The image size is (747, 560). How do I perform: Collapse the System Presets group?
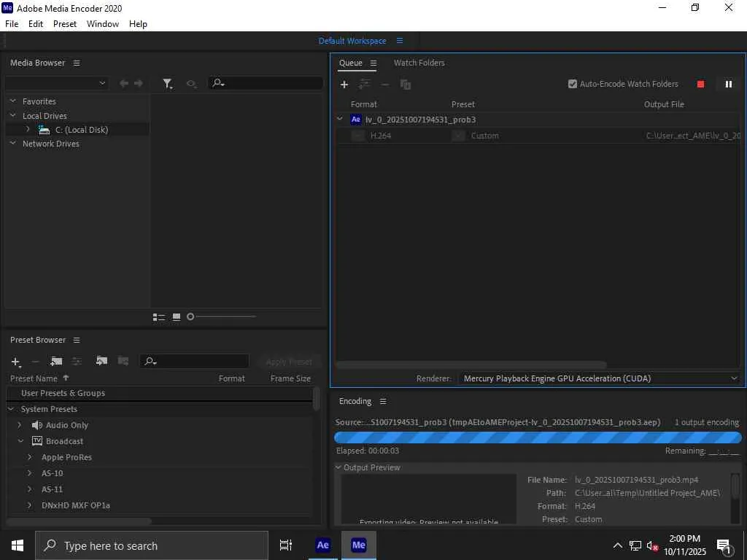(11, 408)
